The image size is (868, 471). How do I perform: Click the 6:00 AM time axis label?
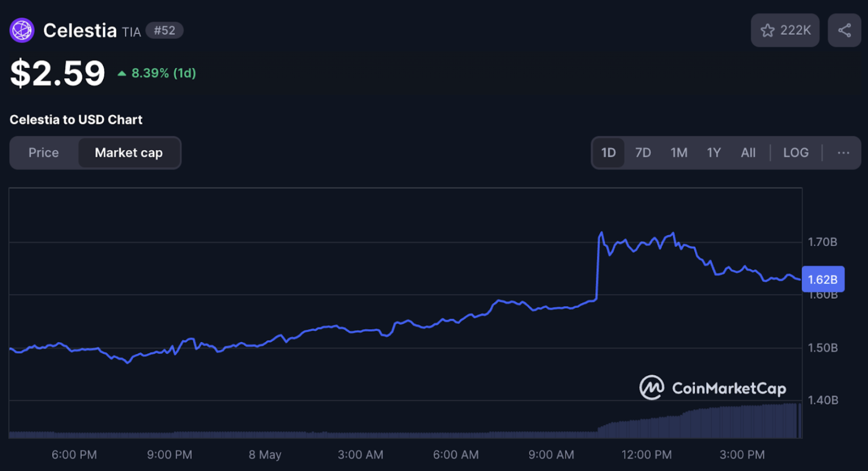click(x=456, y=455)
